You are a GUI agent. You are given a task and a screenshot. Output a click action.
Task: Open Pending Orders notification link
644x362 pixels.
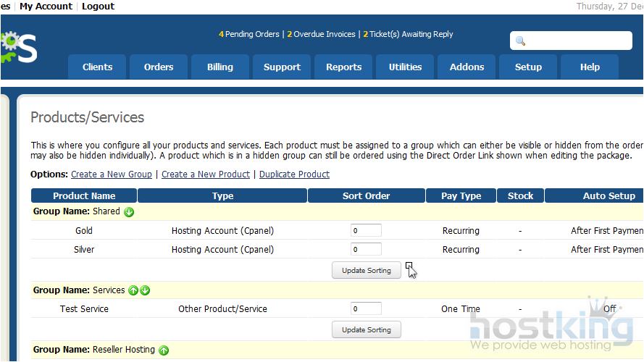coord(248,34)
